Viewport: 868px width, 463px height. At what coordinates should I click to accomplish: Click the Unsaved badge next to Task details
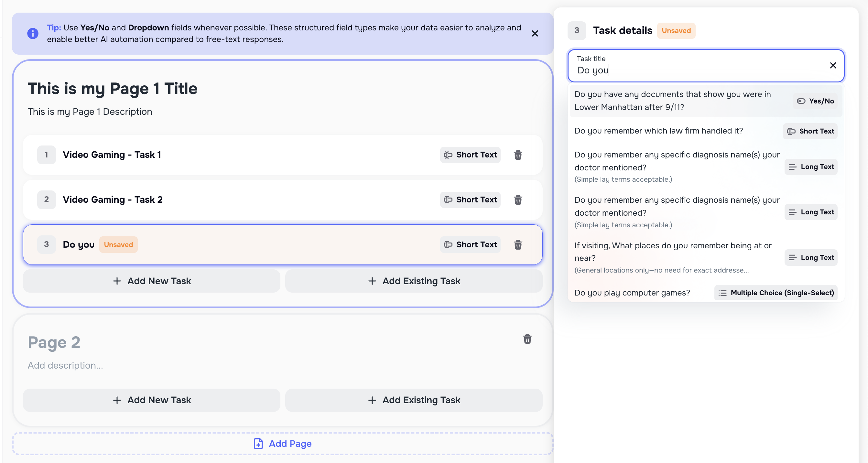[676, 31]
